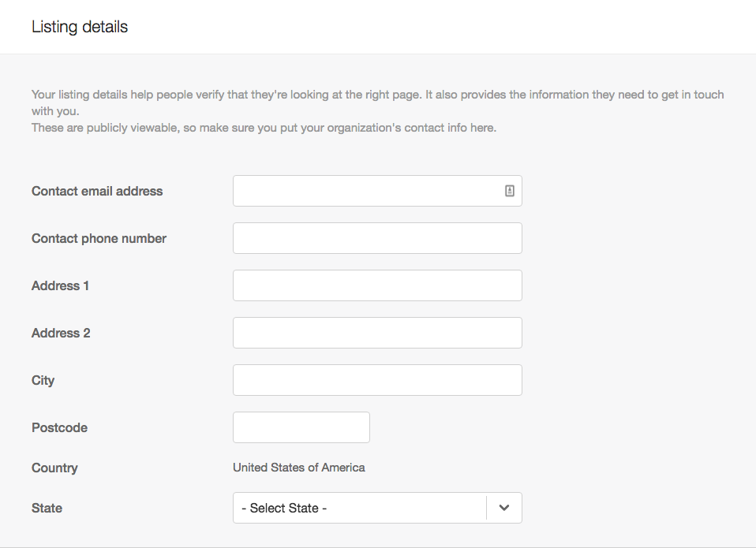Image resolution: width=756 pixels, height=548 pixels.
Task: Expand the State selector to list states
Action: tap(503, 508)
